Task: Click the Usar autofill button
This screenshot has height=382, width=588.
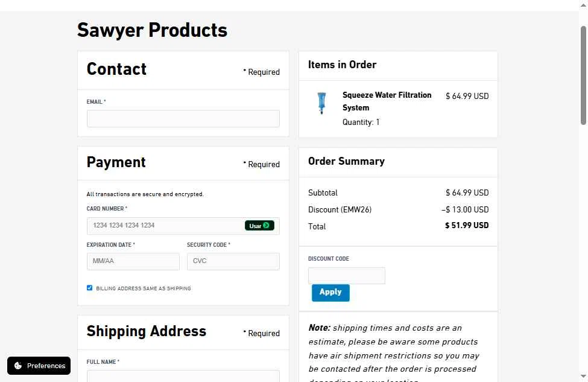Action: [259, 226]
